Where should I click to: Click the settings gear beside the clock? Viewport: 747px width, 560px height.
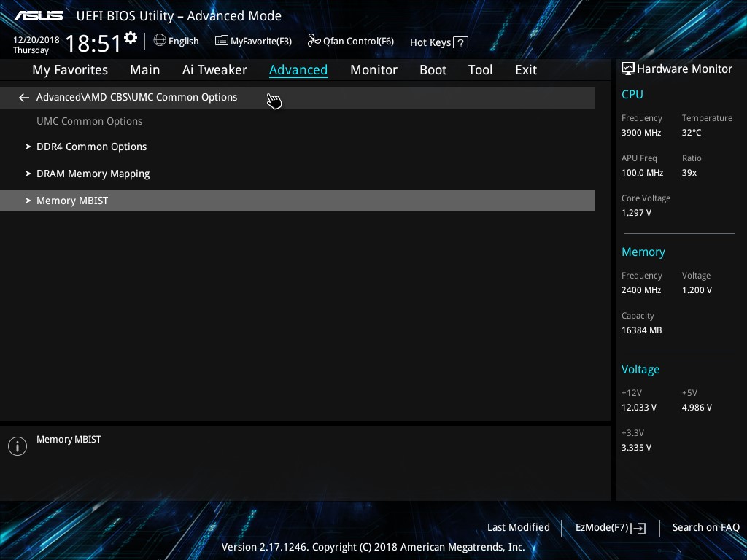130,38
